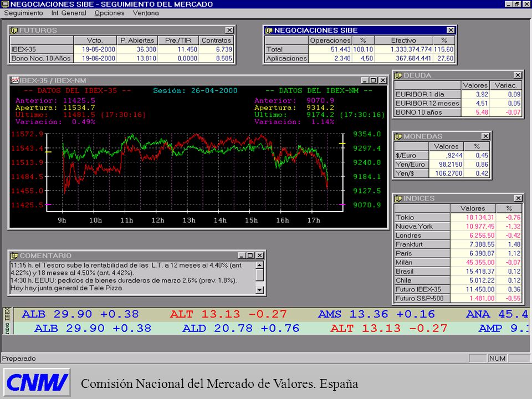The image size is (532, 399).
Task: Maximize the IBEX-35 chart window
Action: pyautogui.click(x=373, y=80)
